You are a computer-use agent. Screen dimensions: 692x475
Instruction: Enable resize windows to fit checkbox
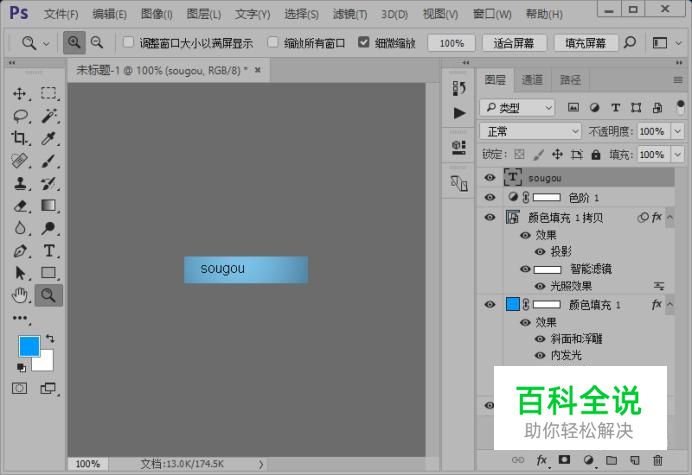128,42
